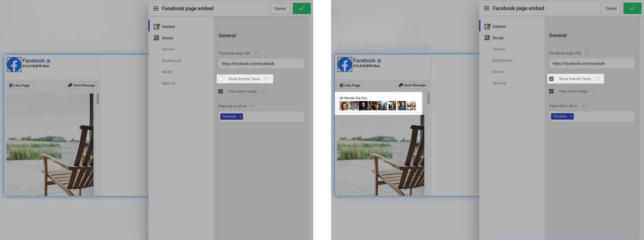The width and height of the screenshot is (644, 240).
Task: Select Background under Design in left screenshot
Action: coord(172,60)
